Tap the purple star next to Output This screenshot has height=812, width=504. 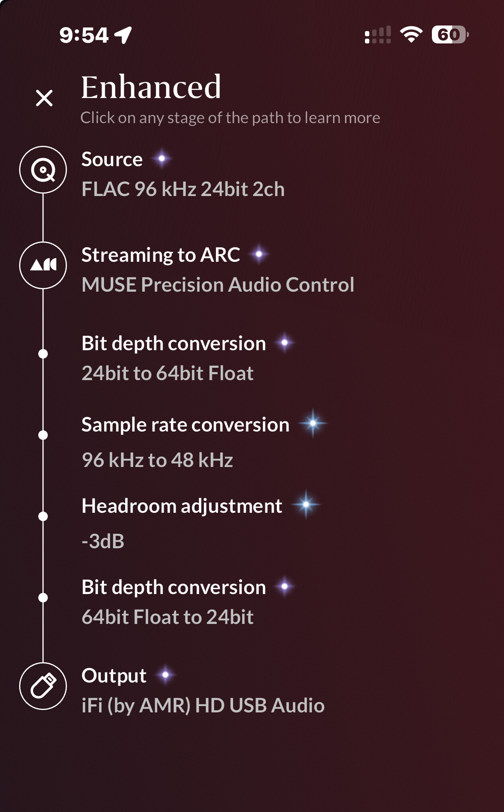pyautogui.click(x=165, y=675)
